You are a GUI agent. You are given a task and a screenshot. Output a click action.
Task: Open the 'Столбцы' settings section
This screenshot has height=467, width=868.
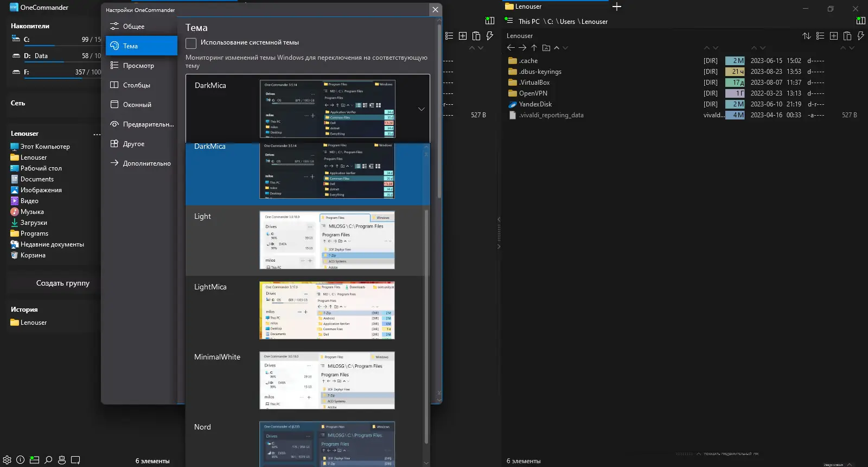(x=142, y=85)
